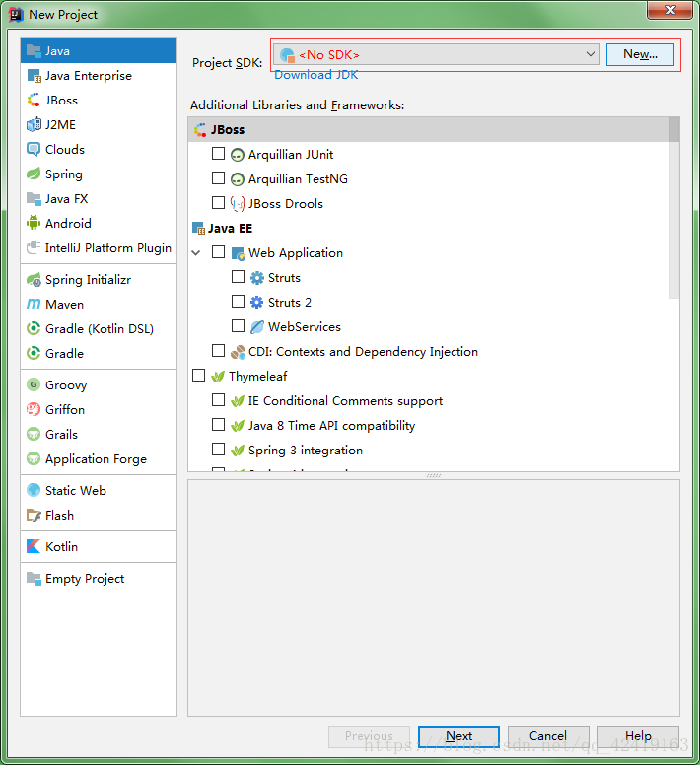
Task: Select the JBoss frameworks group header
Action: 429,130
